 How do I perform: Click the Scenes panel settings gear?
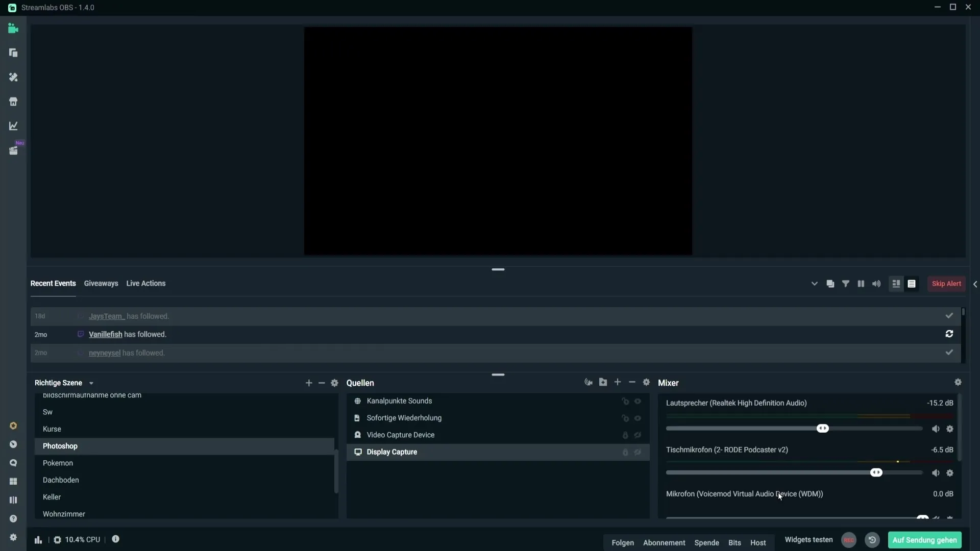334,383
